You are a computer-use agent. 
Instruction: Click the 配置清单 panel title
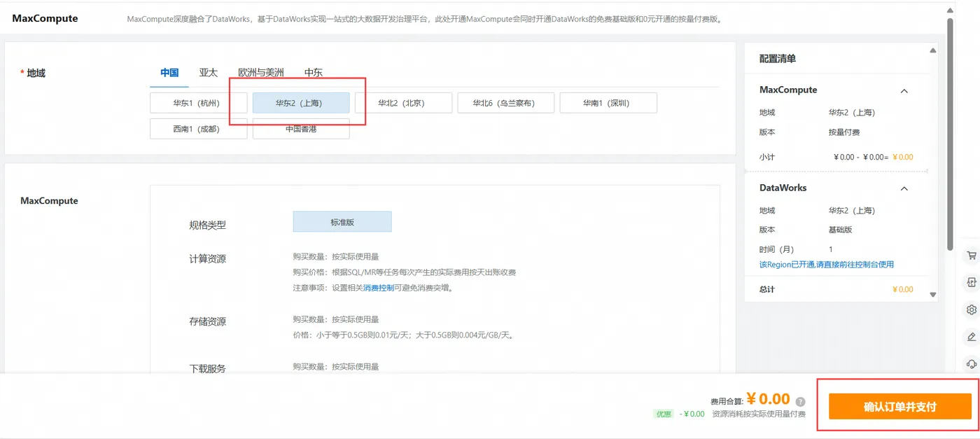pyautogui.click(x=778, y=59)
